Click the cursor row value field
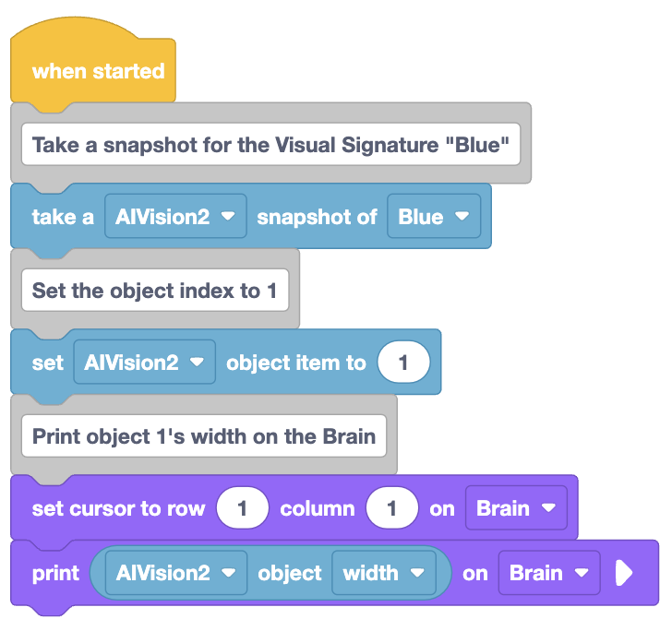The width and height of the screenshot is (672, 631). (243, 507)
